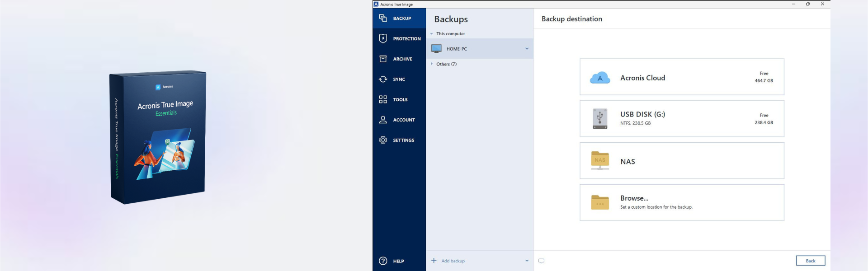Click Add backup text
Image resolution: width=868 pixels, height=271 pixels.
pyautogui.click(x=453, y=261)
